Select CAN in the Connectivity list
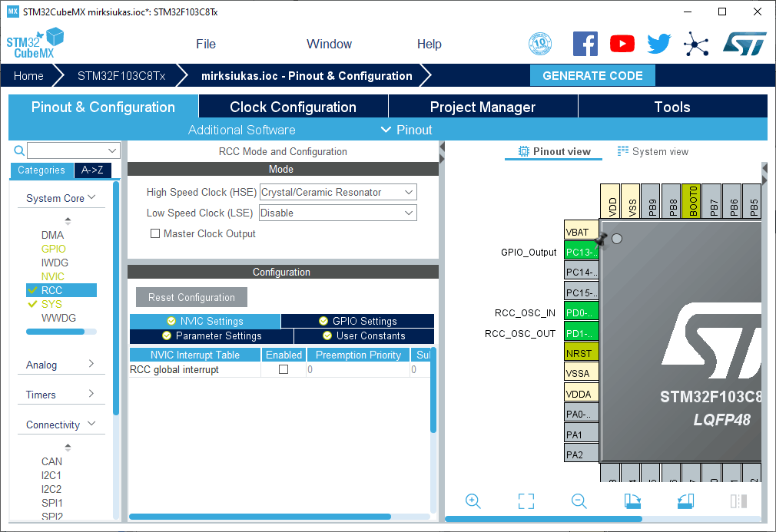Screen dimensions: 776x532 click(x=52, y=461)
